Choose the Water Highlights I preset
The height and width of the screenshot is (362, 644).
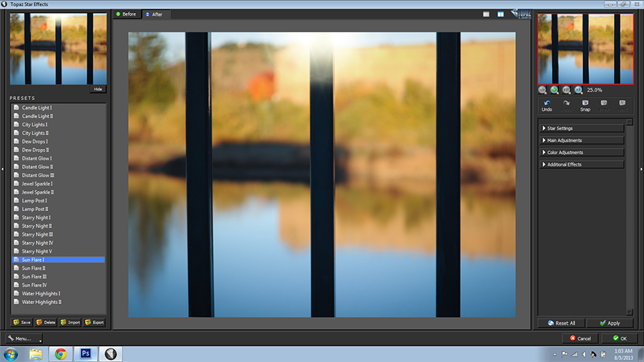pos(41,293)
